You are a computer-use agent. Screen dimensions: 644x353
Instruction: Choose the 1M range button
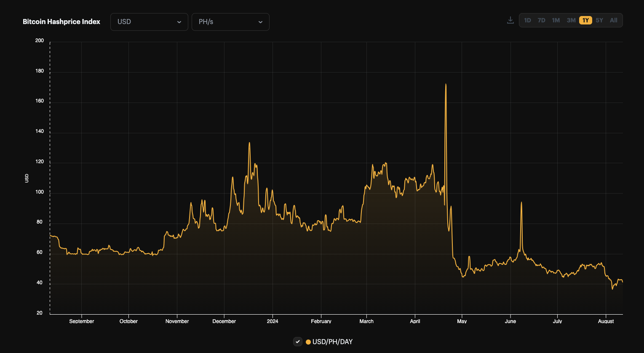coord(556,20)
